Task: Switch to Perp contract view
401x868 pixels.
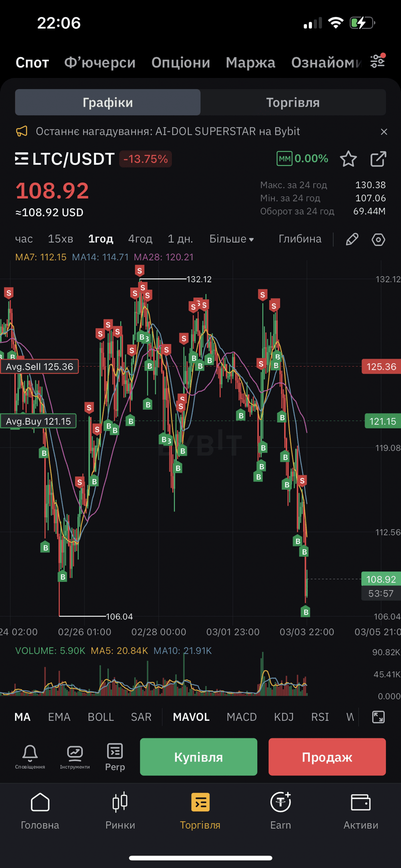Action: (x=115, y=757)
